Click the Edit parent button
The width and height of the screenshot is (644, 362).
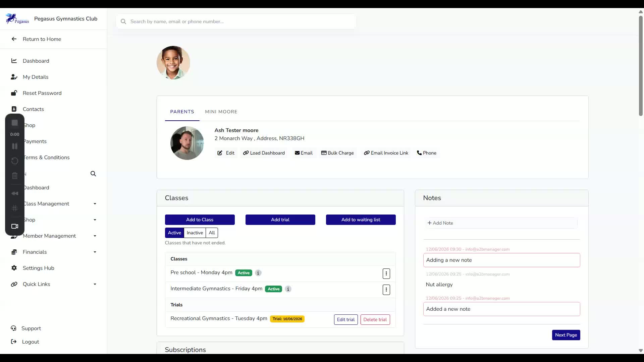pyautogui.click(x=226, y=153)
